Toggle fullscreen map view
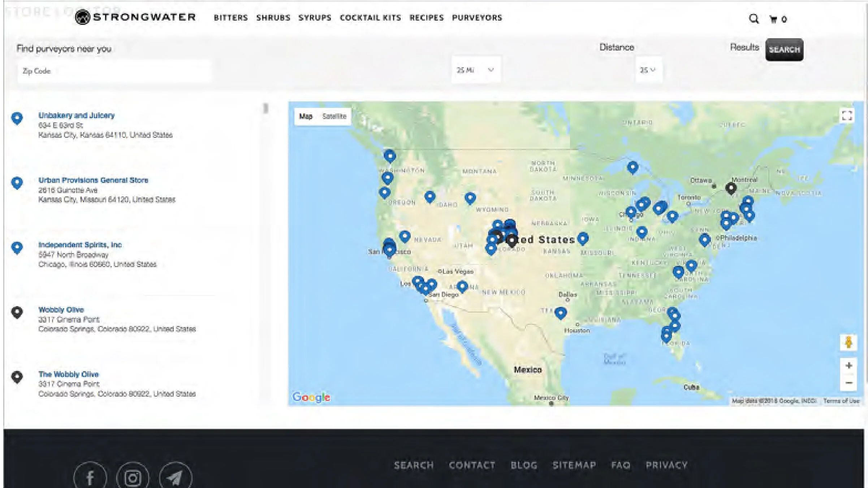This screenshot has width=868, height=488. (847, 116)
